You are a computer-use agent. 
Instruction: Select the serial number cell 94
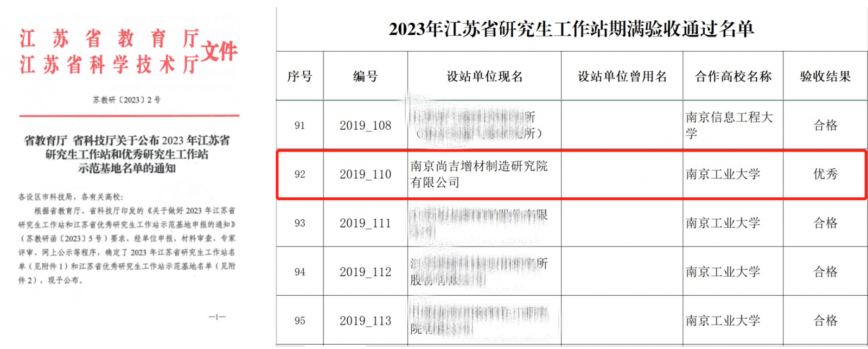pos(299,272)
